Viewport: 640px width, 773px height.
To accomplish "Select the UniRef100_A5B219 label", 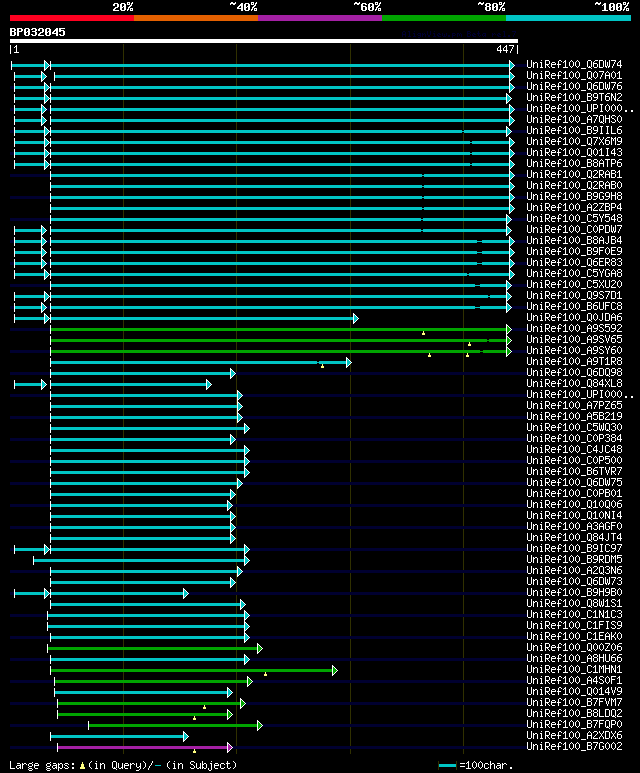I will pos(574,416).
